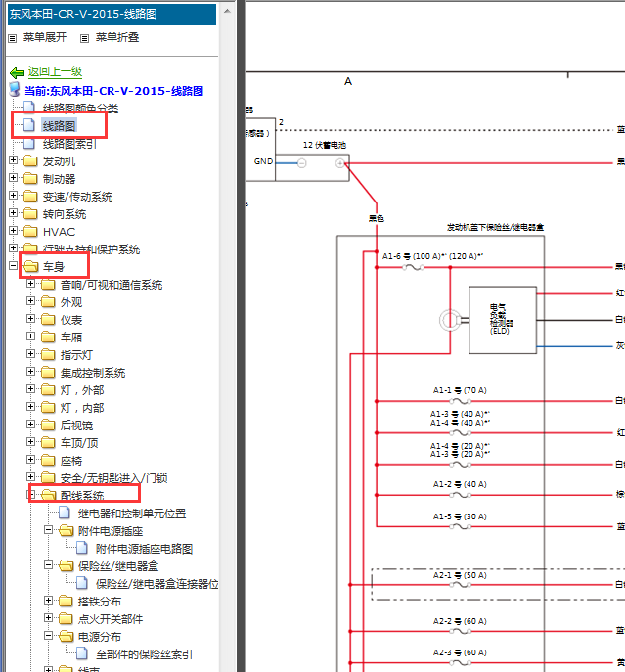Open 至部件的保险丝索引 item

coord(144,654)
